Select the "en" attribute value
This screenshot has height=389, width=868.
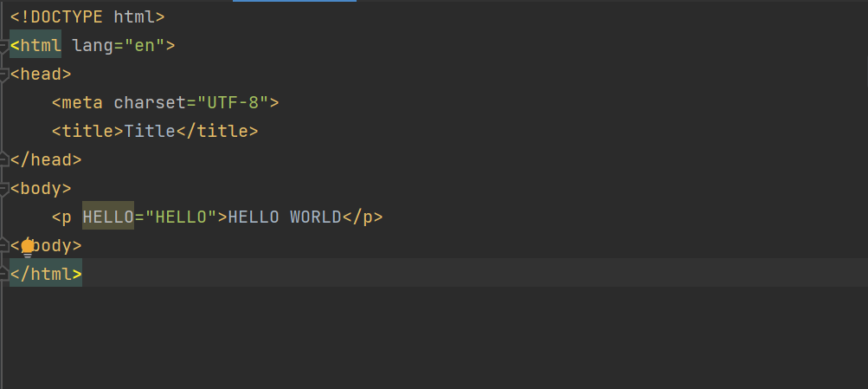pos(145,45)
